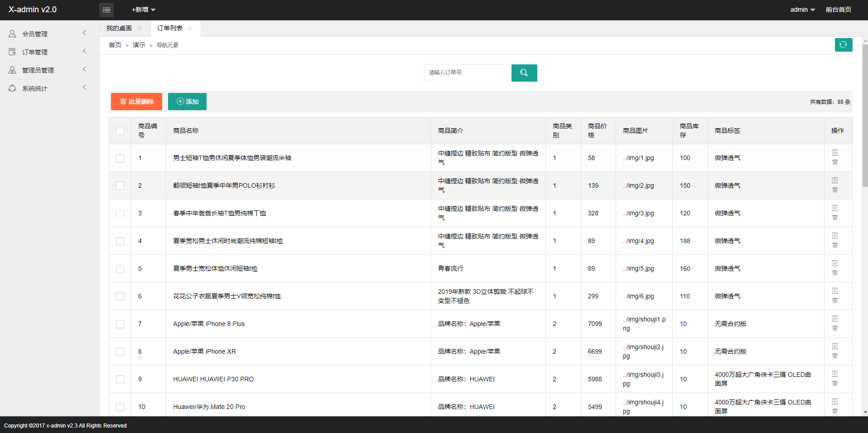This screenshot has height=433, width=868.
Task: Click the 系统统计 sidebar icon
Action: [12, 88]
